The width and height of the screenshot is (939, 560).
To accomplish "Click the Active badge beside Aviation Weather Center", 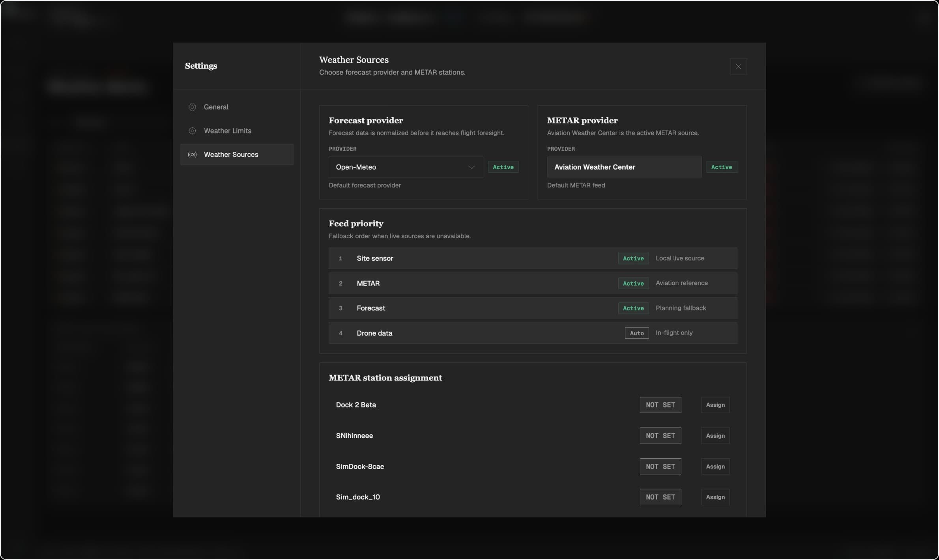I will (x=721, y=167).
